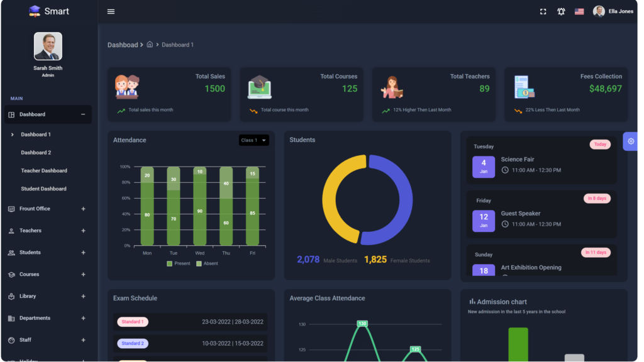This screenshot has width=644, height=362.
Task: Open the Class 1 dropdown
Action: [x=254, y=140]
